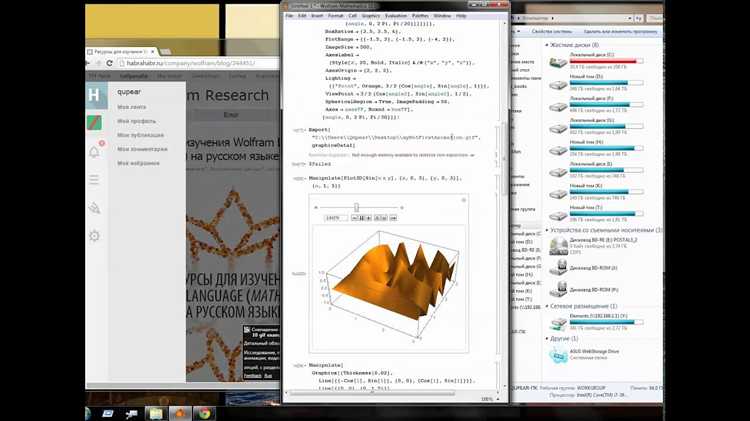The height and width of the screenshot is (421, 750).
Task: Click the Manipulate step-forward animation button
Action: pyautogui.click(x=368, y=218)
